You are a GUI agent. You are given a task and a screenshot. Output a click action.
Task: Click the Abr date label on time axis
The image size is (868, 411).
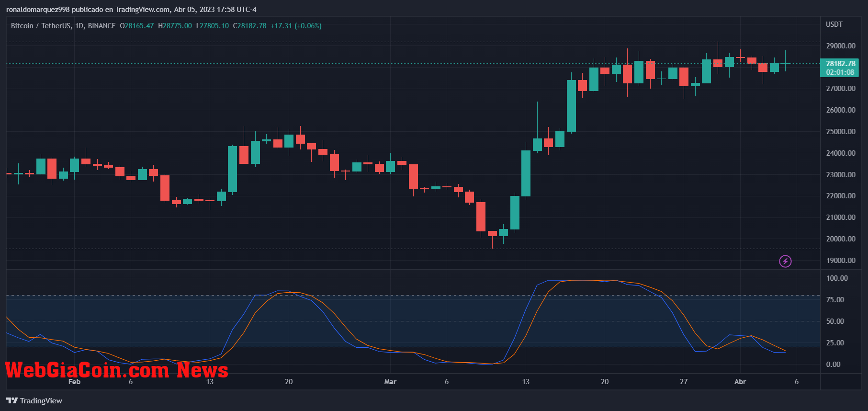pos(740,382)
